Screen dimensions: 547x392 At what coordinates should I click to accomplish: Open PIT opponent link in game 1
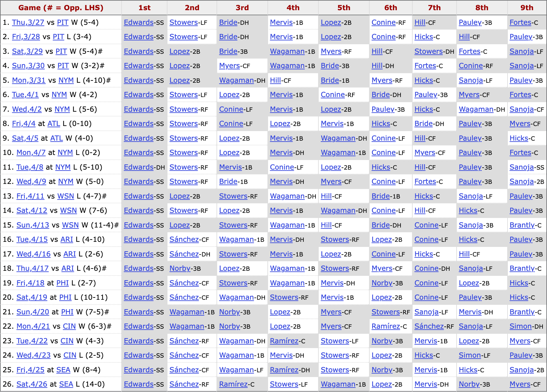tap(63, 23)
